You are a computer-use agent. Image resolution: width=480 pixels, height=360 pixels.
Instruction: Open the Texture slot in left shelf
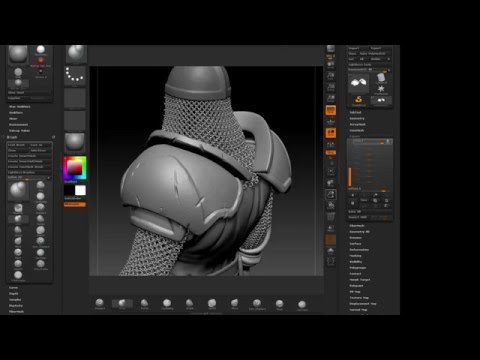tap(75, 120)
